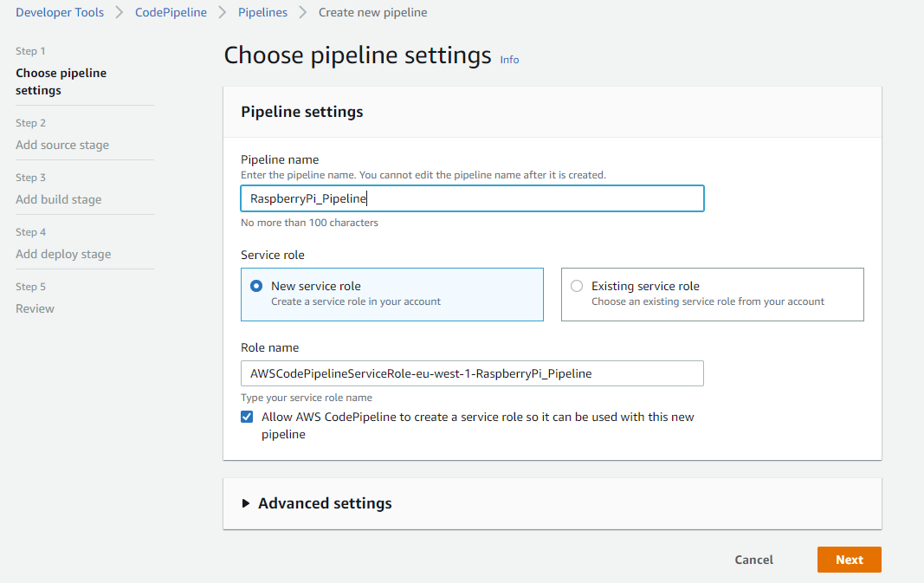Click the Next button
This screenshot has height=583, width=924.
click(x=849, y=560)
